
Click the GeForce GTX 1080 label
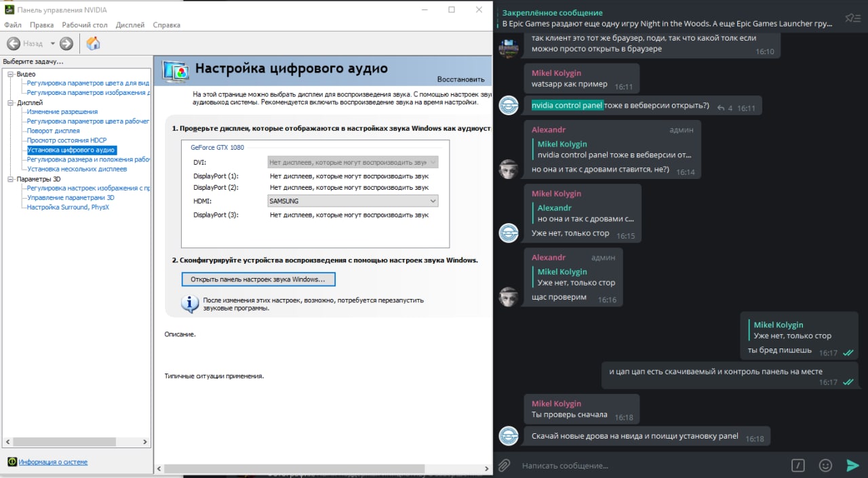click(217, 147)
